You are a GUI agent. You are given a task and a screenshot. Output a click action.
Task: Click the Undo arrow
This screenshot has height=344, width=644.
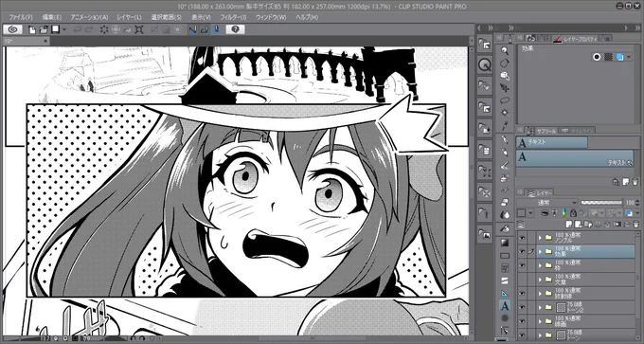(77, 29)
